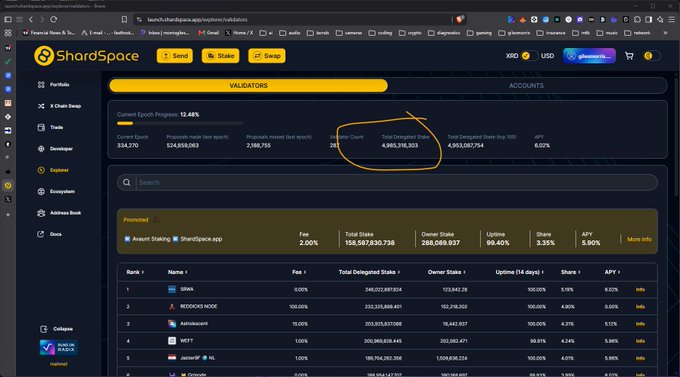Image resolution: width=680 pixels, height=377 pixels.
Task: Open the Gmail bookmark
Action: 209,33
